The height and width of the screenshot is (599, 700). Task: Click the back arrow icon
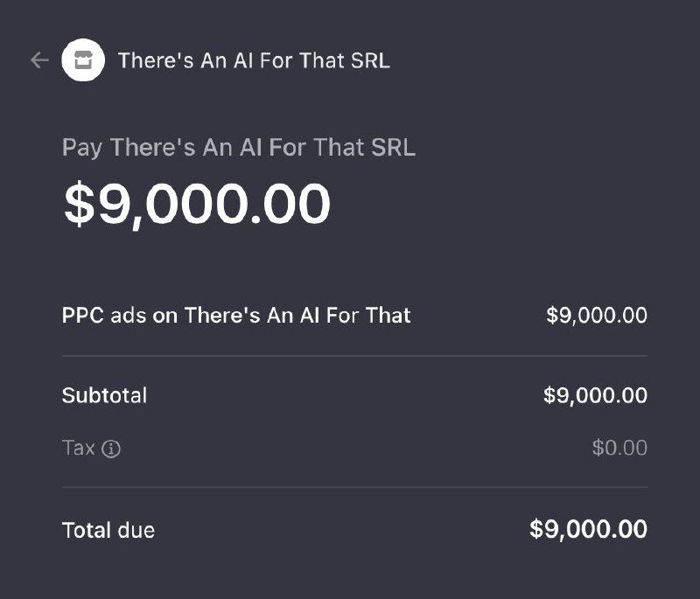[x=38, y=60]
